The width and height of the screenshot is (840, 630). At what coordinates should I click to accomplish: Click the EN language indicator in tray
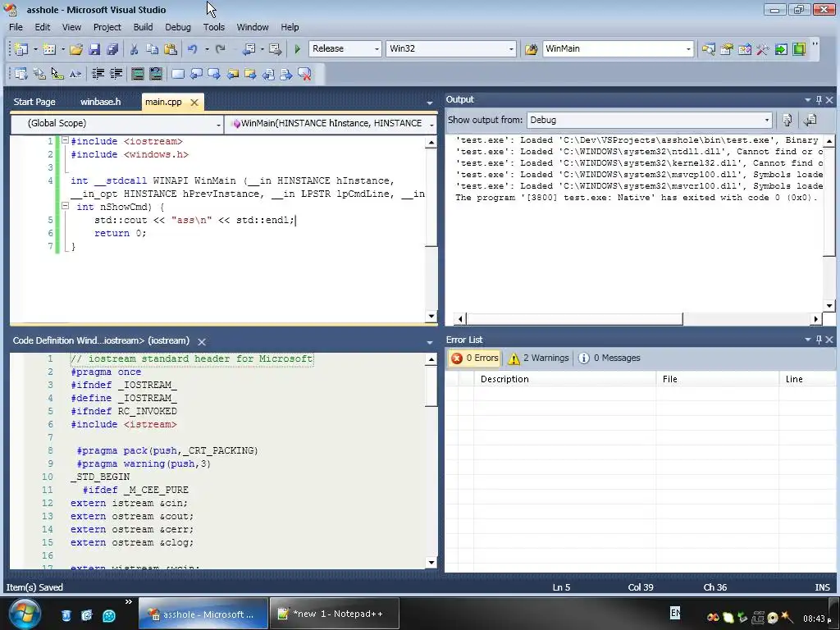(675, 612)
